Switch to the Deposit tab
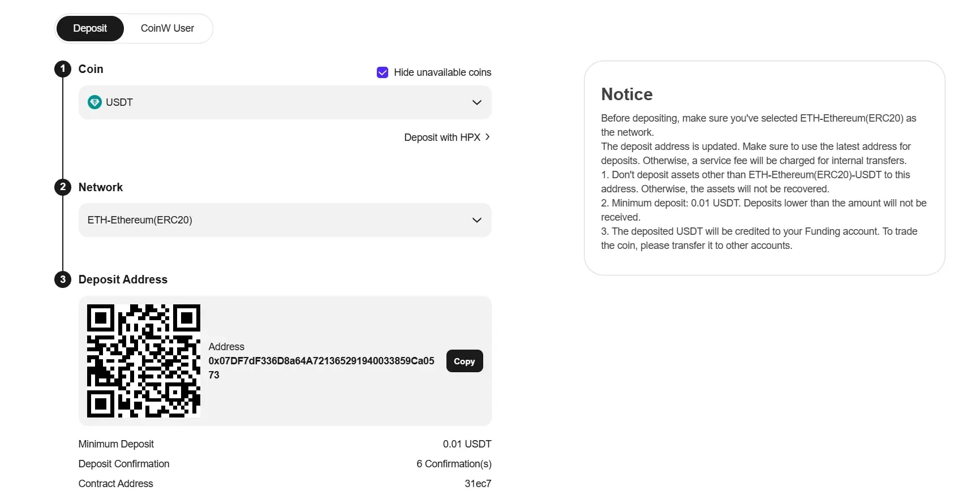This screenshot has height=495, width=980. pyautogui.click(x=90, y=28)
